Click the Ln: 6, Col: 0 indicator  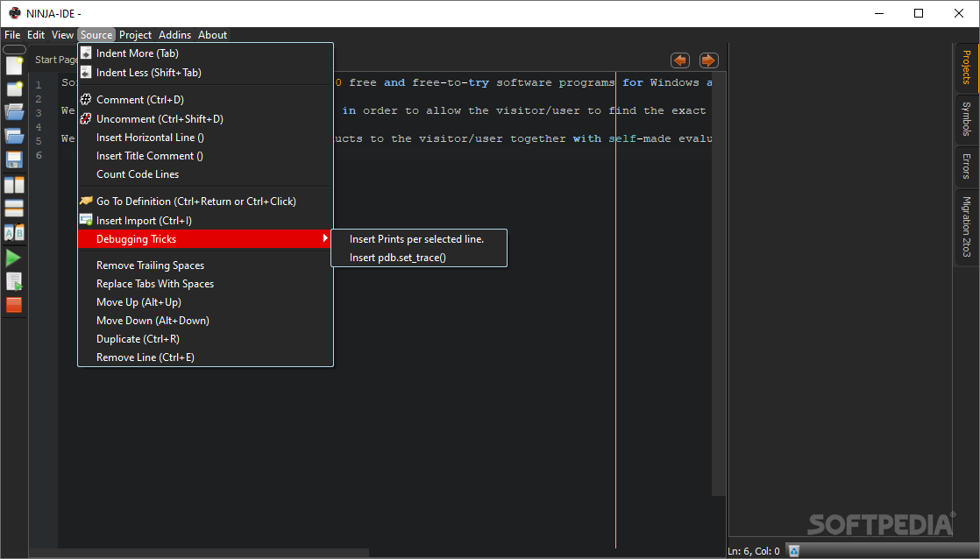[x=754, y=551]
